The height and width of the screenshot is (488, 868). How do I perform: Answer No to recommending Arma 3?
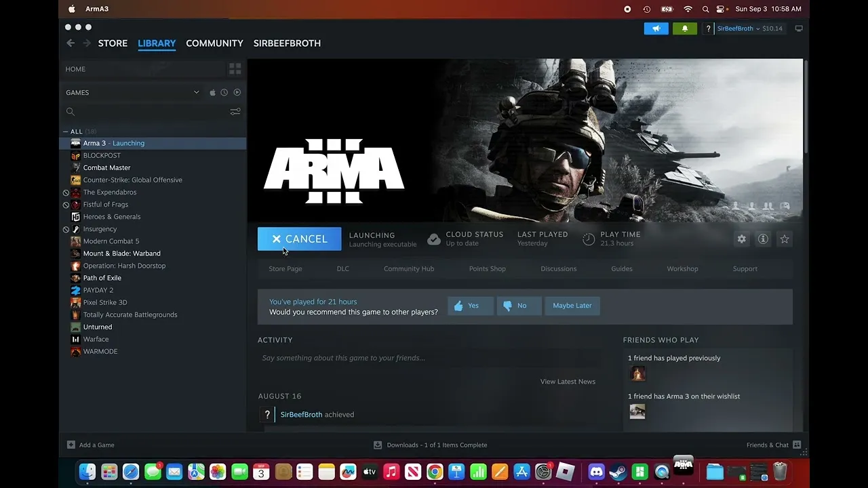click(519, 306)
